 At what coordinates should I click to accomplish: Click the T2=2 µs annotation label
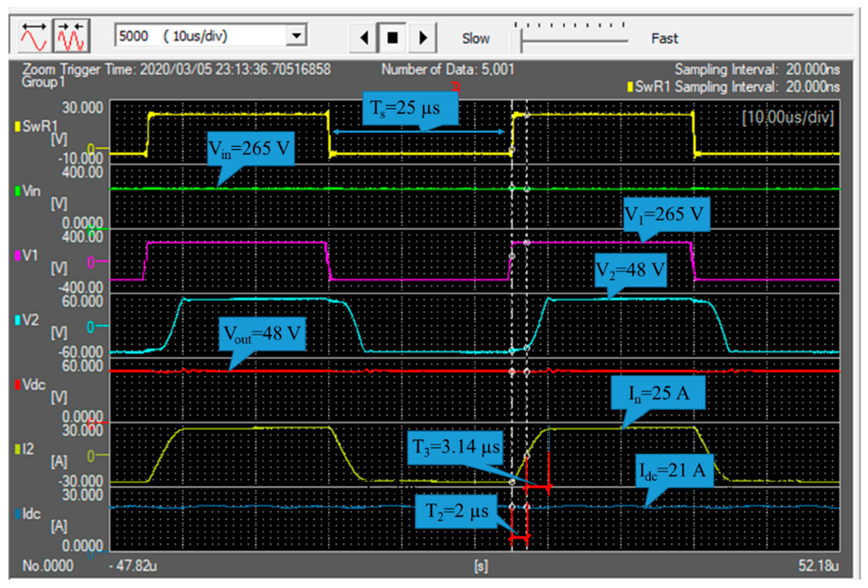coord(456,511)
